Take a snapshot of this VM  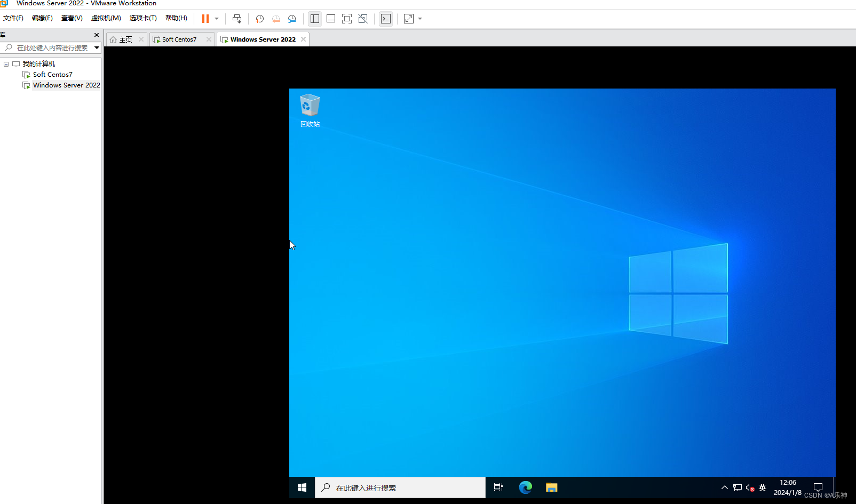260,19
